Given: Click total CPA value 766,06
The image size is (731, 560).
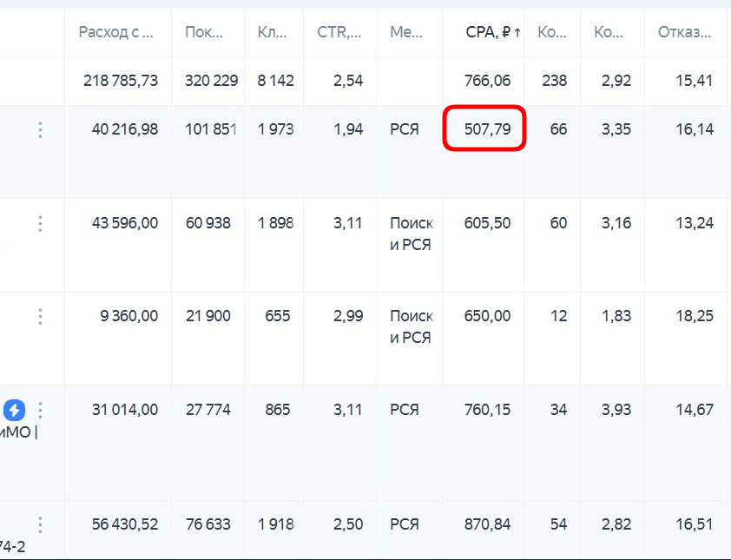Looking at the screenshot, I should tap(487, 81).
